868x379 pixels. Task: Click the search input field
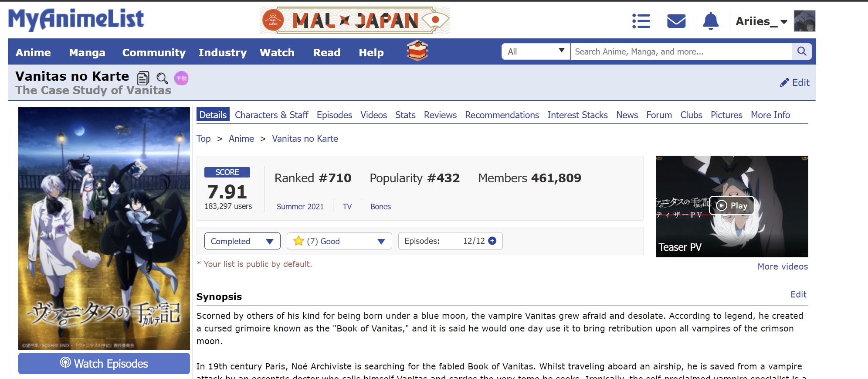coord(681,51)
